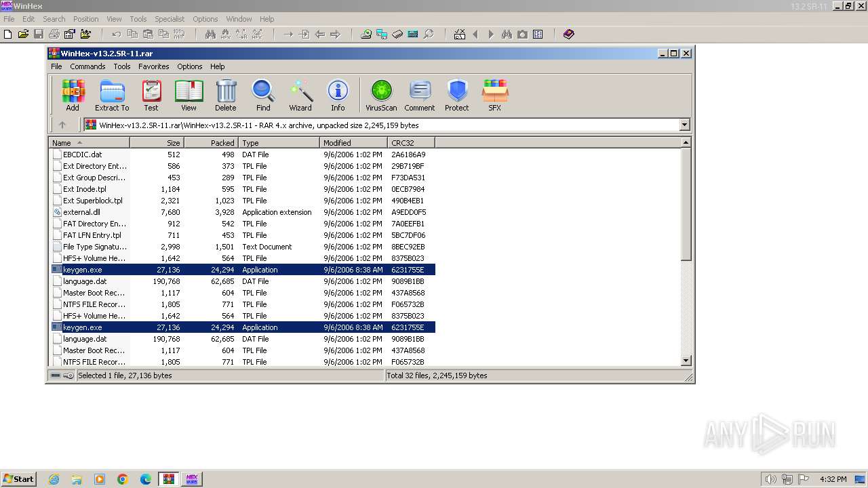The image size is (868, 488).
Task: Select Ext Inode.tpl file
Action: (85, 189)
